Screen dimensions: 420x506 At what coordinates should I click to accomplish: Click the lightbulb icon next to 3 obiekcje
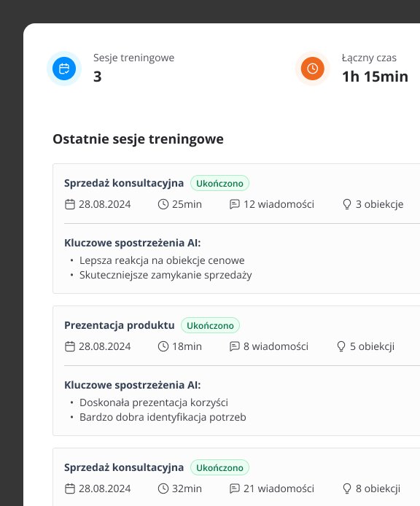(347, 204)
